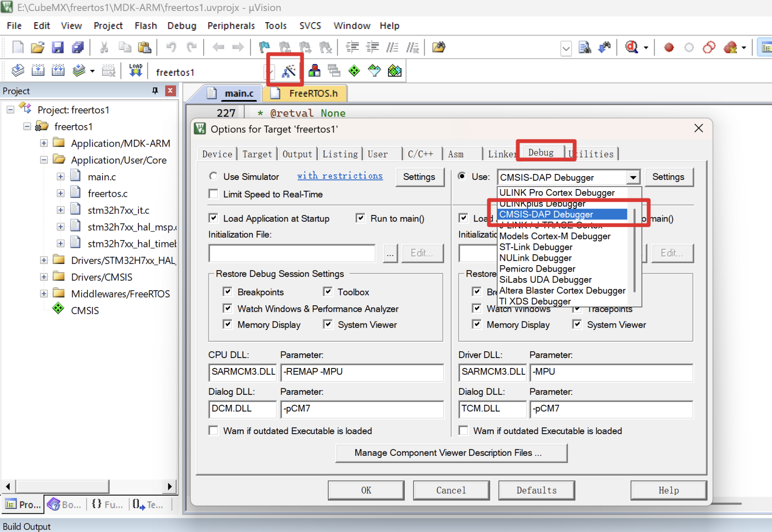This screenshot has height=532, width=772.
Task: Click Project panel scroll right arrow
Action: click(x=170, y=486)
